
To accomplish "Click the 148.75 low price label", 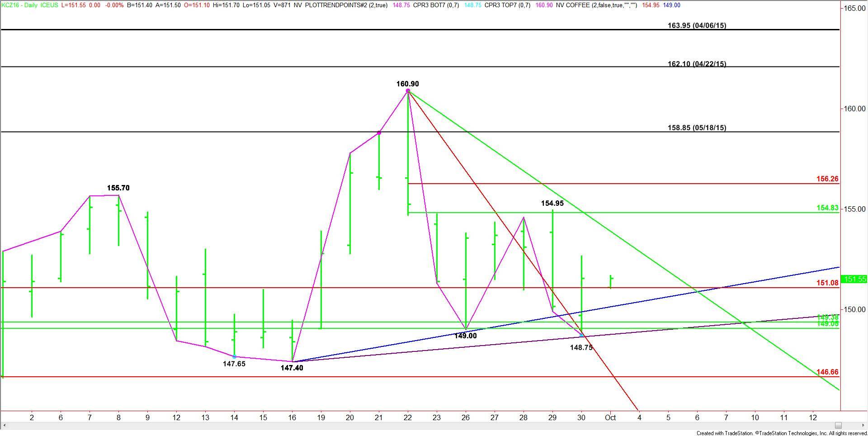I will (x=581, y=347).
